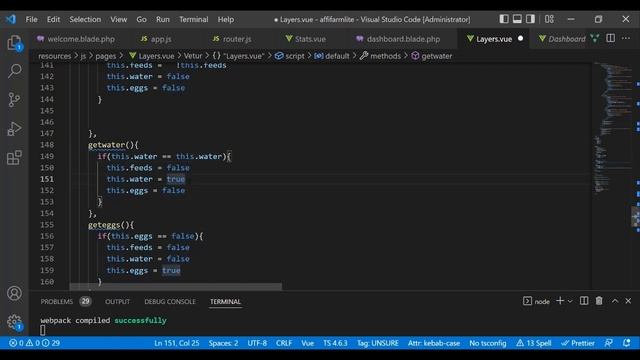
Task: Open the Search view in activity bar
Action: (14, 71)
